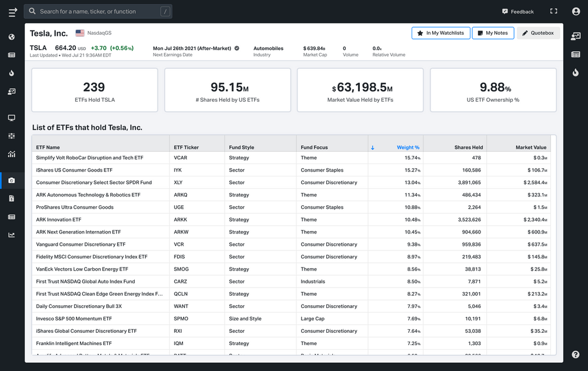Expand the navigation using the double-arrow icon

click(x=11, y=11)
